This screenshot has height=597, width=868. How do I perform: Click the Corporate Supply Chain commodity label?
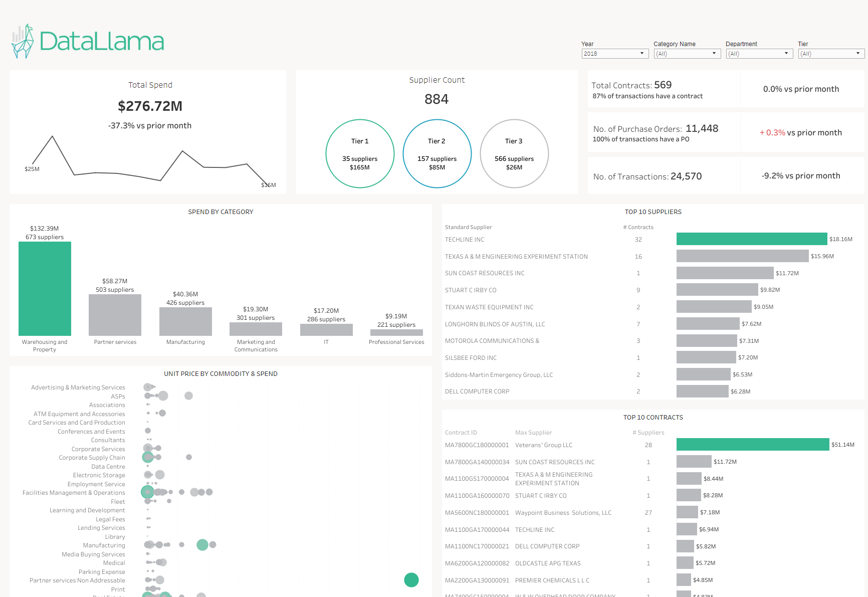[92, 458]
